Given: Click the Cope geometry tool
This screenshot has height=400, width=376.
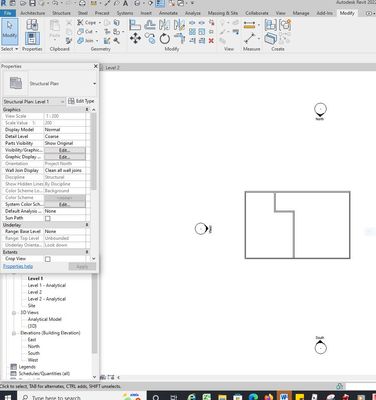Looking at the screenshot, I should click(87, 23).
